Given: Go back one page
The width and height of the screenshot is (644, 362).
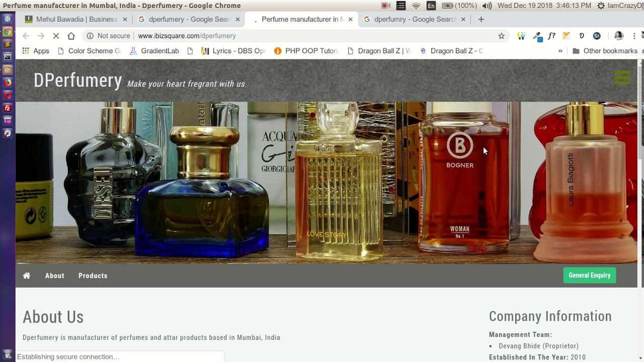Looking at the screenshot, I should click(x=26, y=36).
